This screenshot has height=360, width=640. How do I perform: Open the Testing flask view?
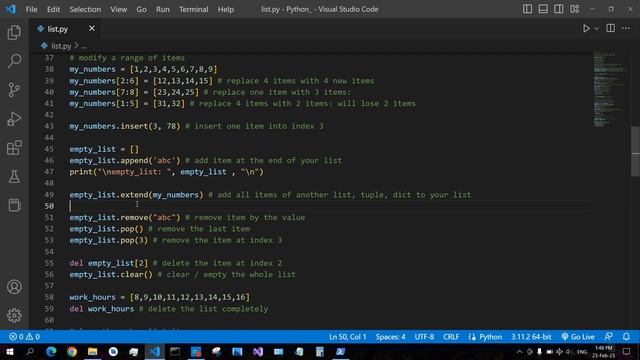[x=14, y=176]
